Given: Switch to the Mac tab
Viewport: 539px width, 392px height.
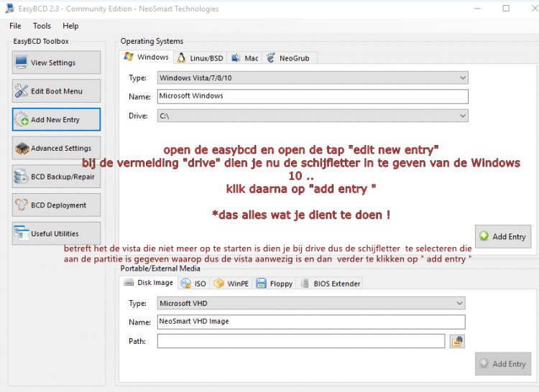Looking at the screenshot, I should point(246,58).
